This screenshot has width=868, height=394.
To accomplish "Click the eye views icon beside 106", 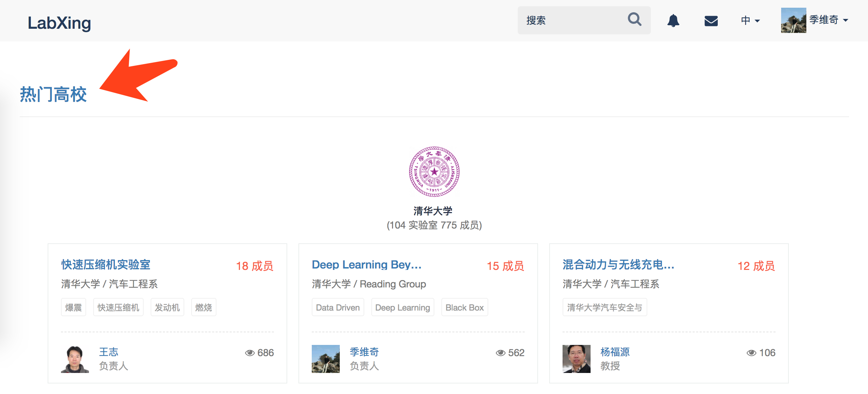I will (x=751, y=353).
